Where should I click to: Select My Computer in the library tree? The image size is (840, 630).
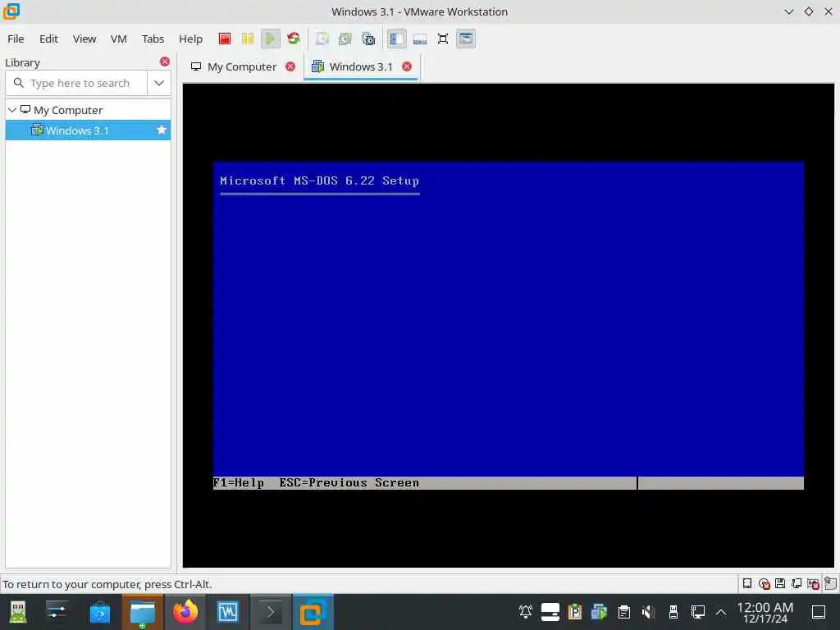(x=68, y=110)
